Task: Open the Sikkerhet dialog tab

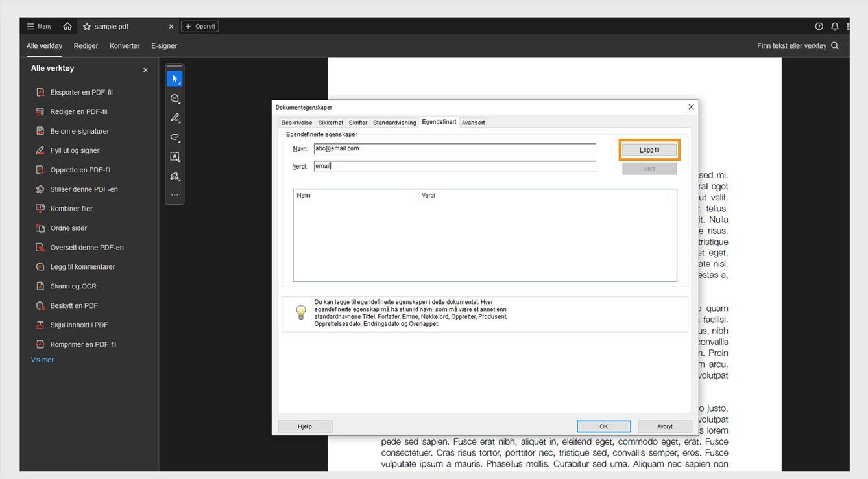Action: click(x=331, y=123)
